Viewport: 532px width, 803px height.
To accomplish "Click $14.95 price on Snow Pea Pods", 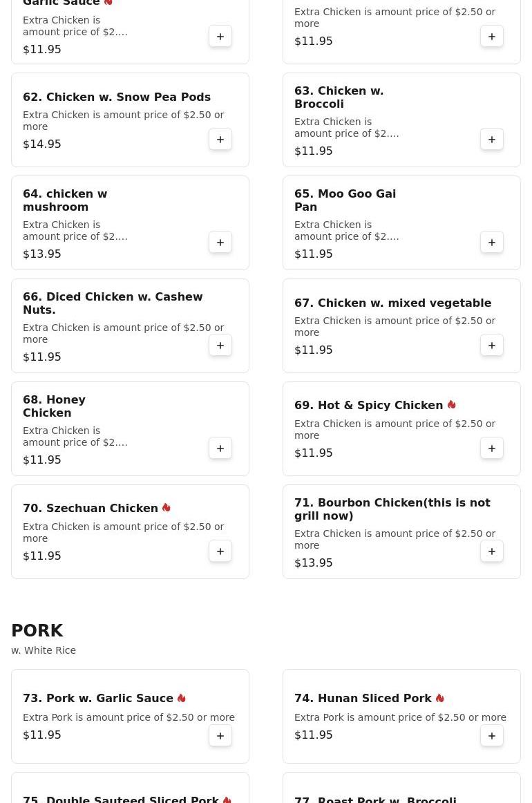I will coord(42,144).
